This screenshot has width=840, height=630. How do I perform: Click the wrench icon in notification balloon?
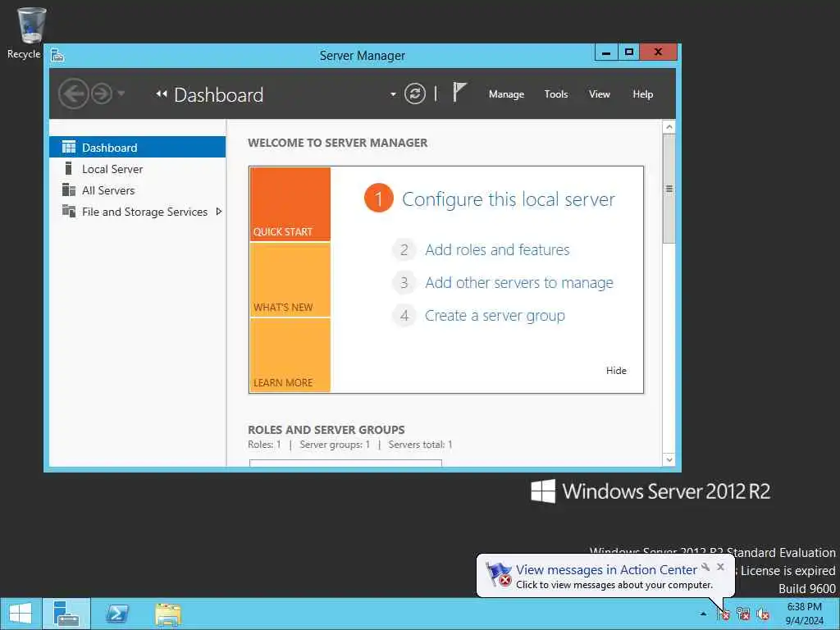point(705,567)
